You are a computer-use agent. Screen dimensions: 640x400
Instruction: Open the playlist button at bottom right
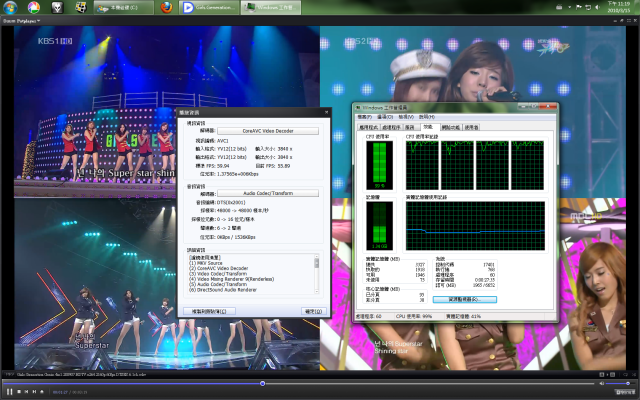[625, 393]
